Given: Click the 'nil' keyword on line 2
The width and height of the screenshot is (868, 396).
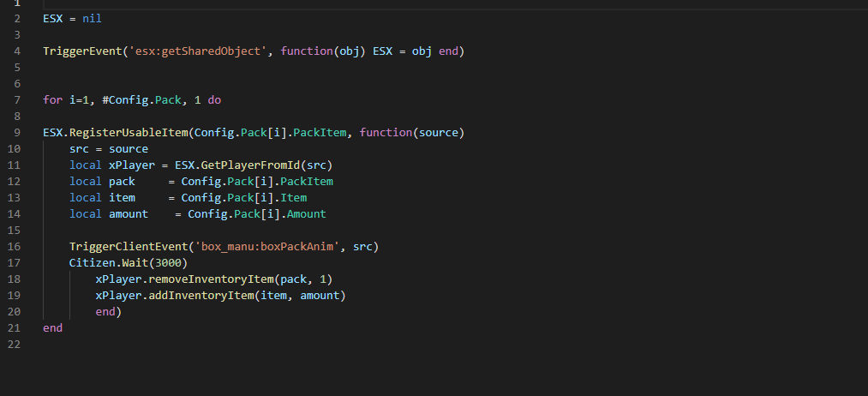Looking at the screenshot, I should coord(92,19).
